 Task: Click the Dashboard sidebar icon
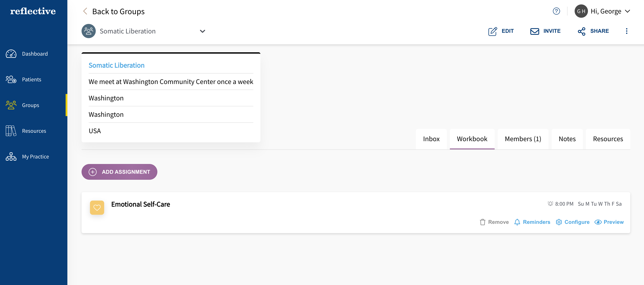[11, 53]
